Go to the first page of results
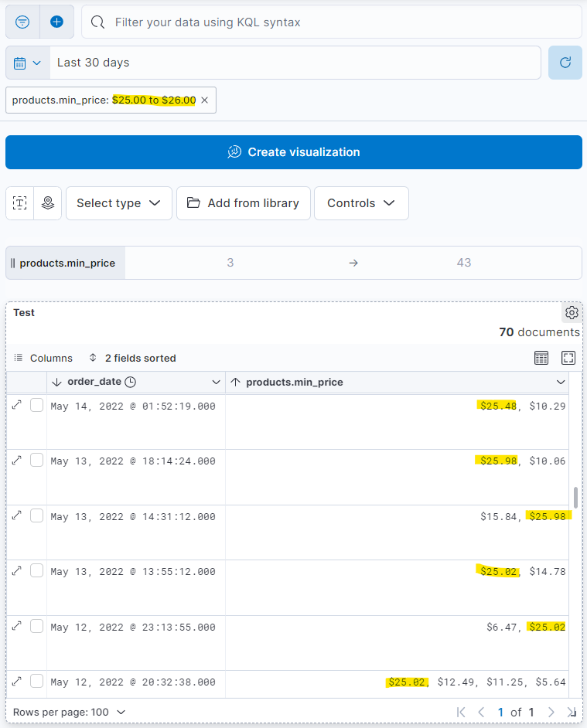The height and width of the screenshot is (728, 587). click(461, 713)
